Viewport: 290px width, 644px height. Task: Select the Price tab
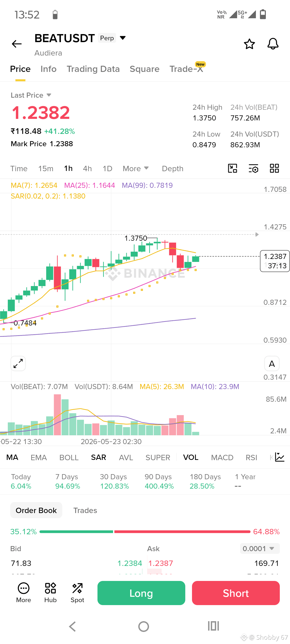coord(20,69)
